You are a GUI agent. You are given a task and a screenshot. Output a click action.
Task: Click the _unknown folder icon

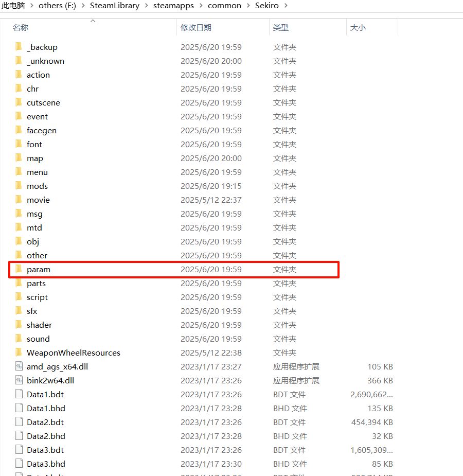click(19, 61)
